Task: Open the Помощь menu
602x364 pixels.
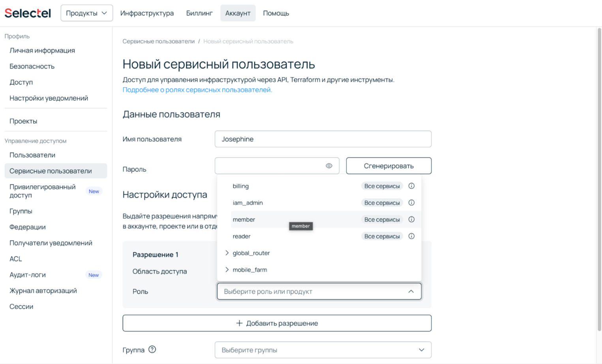Action: (x=276, y=13)
